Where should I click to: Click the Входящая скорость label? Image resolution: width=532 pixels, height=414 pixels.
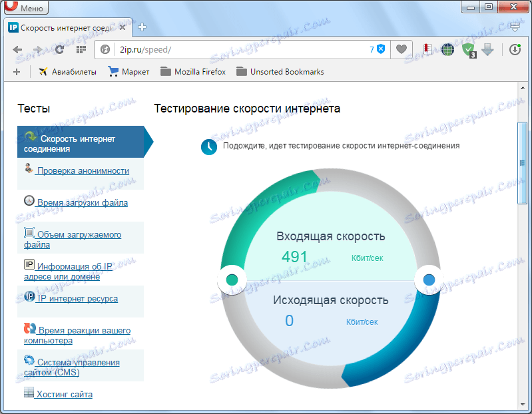(x=331, y=236)
